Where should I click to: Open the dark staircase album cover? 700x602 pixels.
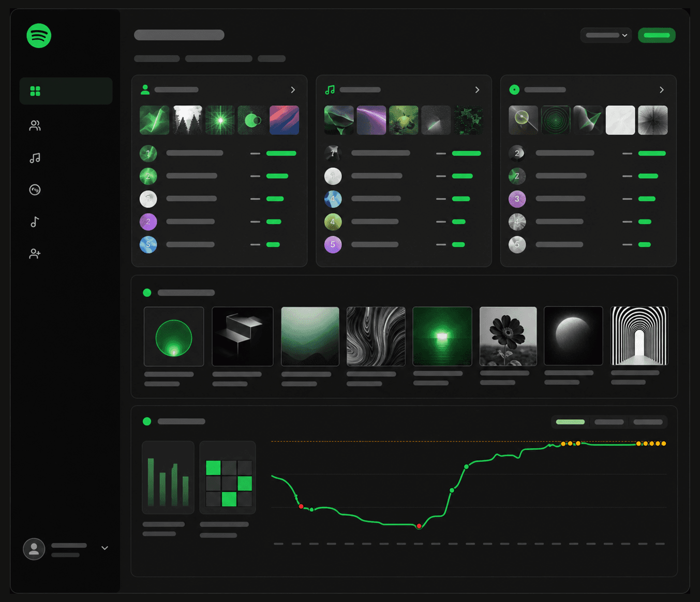(x=243, y=336)
